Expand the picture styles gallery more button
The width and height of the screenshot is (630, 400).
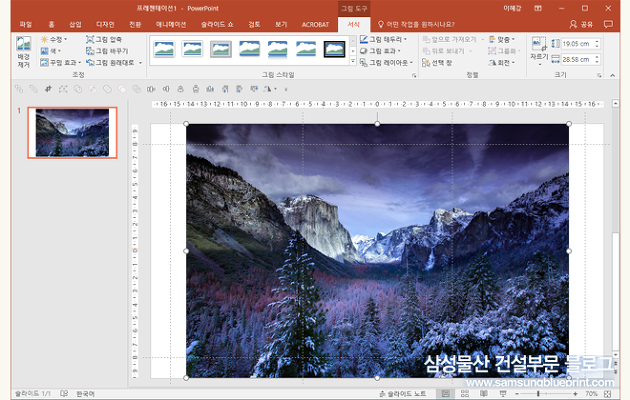tap(352, 61)
